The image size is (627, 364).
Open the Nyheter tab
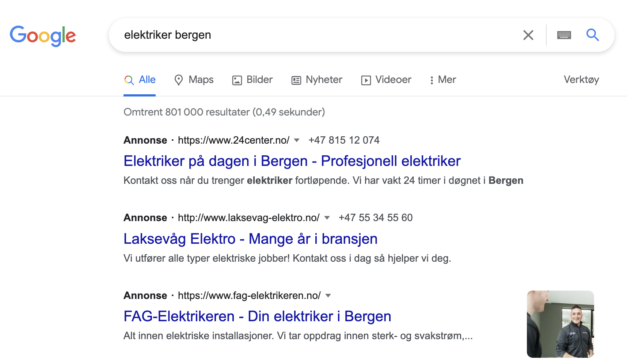[x=316, y=80]
